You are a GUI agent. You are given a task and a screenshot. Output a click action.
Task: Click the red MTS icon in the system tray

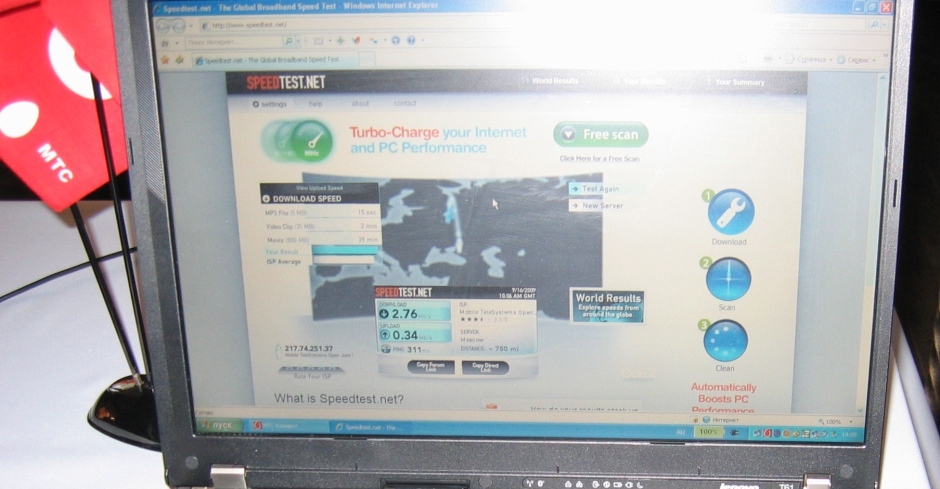coord(767,433)
